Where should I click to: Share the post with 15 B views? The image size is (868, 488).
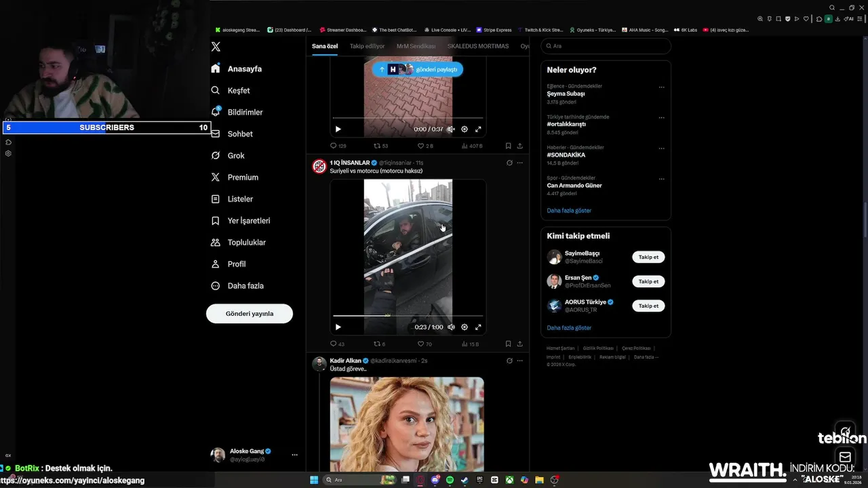coord(520,344)
